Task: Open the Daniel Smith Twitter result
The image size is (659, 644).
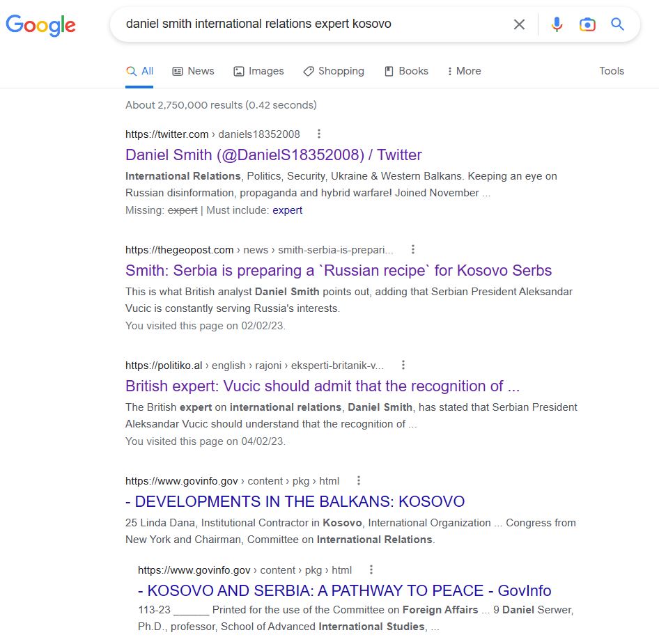Action: 274,155
